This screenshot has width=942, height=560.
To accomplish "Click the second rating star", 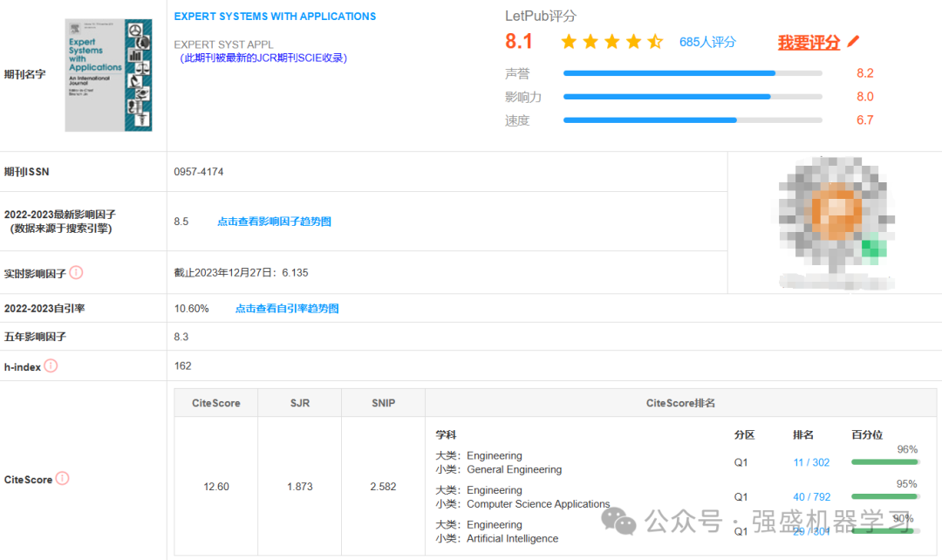I will pos(590,42).
